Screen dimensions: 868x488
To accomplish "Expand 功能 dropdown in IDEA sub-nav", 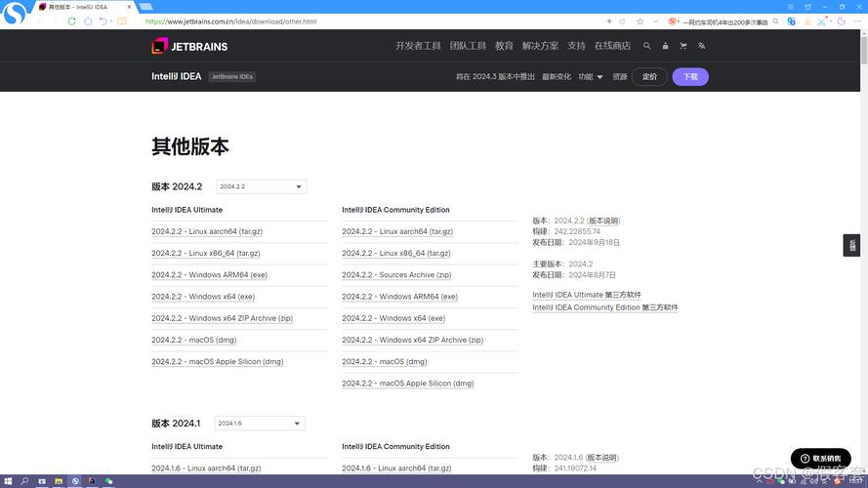I will (590, 77).
